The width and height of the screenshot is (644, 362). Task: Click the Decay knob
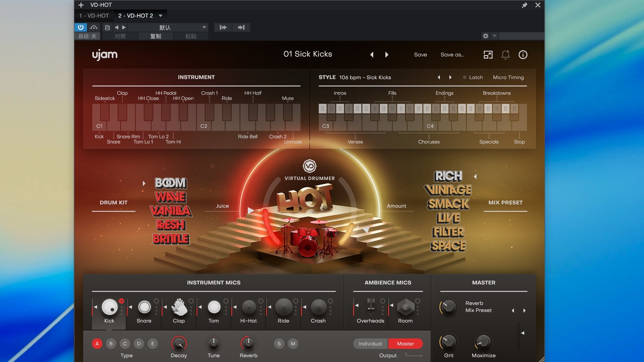(179, 343)
